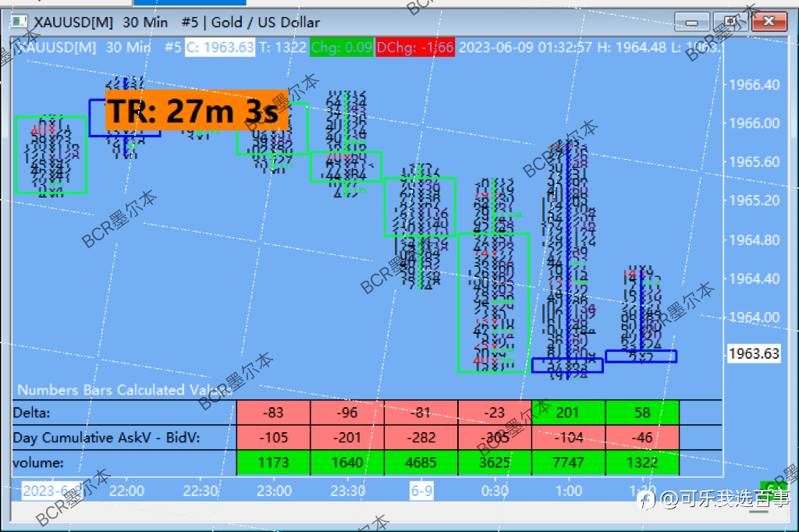Click the 1966.40 price axis label
The height and width of the screenshot is (532, 799).
pyautogui.click(x=755, y=84)
